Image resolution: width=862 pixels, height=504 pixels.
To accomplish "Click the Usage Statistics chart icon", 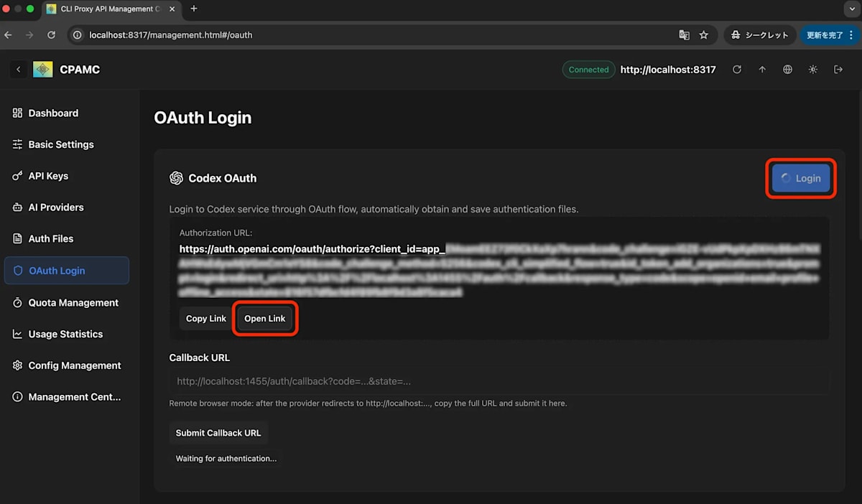I will coord(18,334).
